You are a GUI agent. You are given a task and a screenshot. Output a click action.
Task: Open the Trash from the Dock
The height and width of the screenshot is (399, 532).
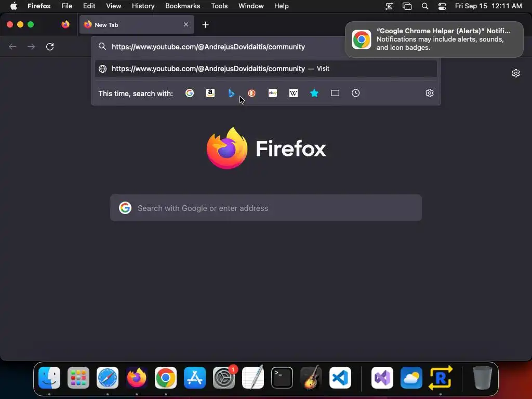(x=483, y=378)
